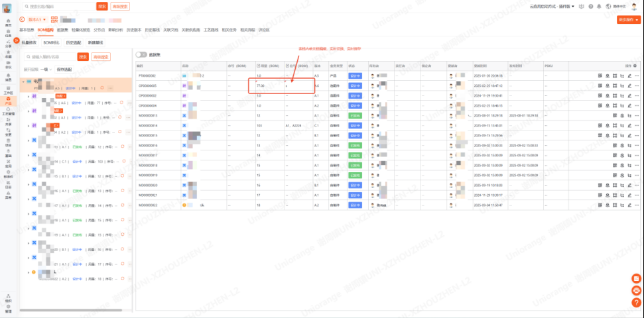The image size is (644, 318).
Task: Open the 更多操作 dropdown button
Action: (x=629, y=20)
